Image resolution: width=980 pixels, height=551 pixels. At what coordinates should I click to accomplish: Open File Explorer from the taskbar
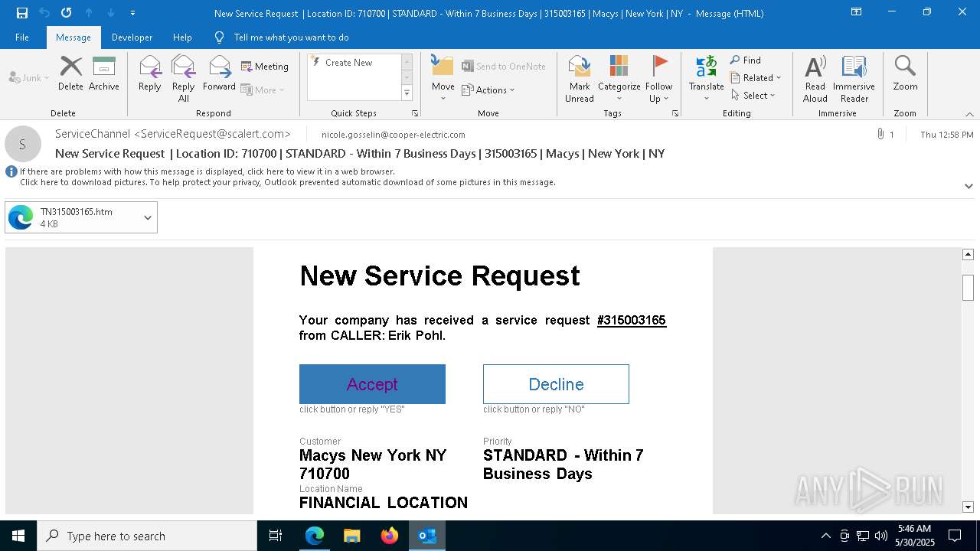pyautogui.click(x=352, y=536)
